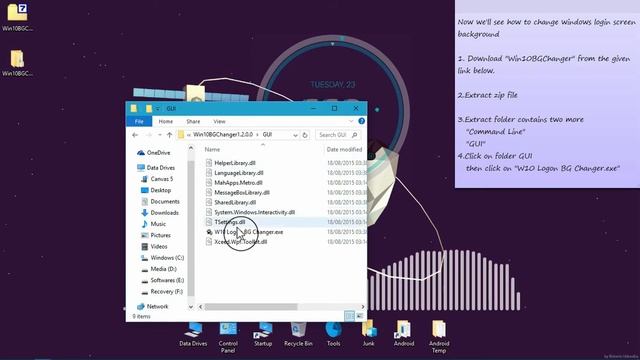Image resolution: width=640 pixels, height=360 pixels.
Task: Sort files by Name column header
Action: tap(212, 149)
